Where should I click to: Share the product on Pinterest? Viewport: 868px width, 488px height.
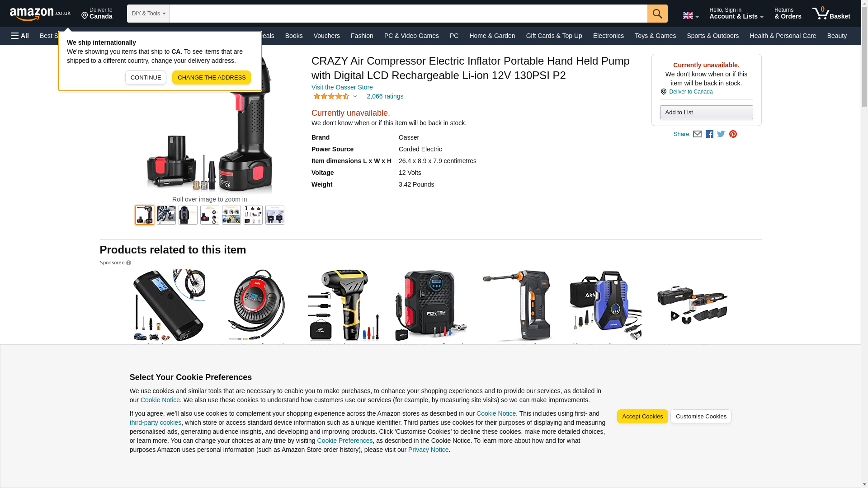(x=732, y=134)
